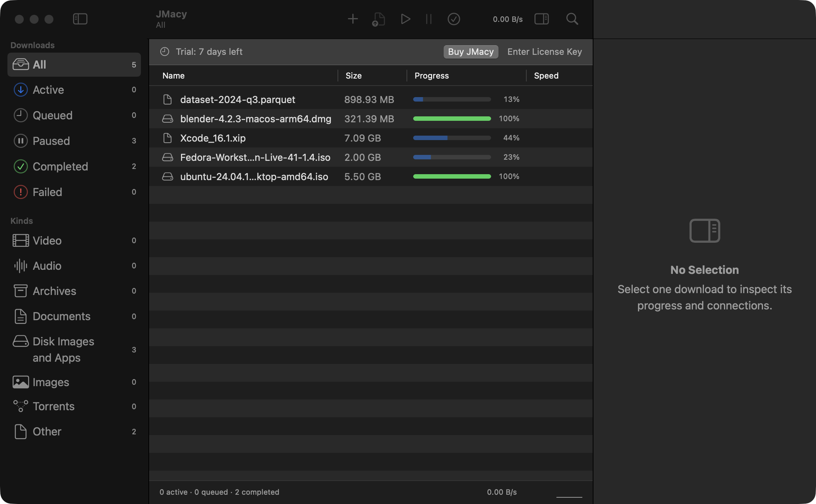Click the status bar 0.00 B/s speed
Screen dimensions: 816x504
click(501, 492)
